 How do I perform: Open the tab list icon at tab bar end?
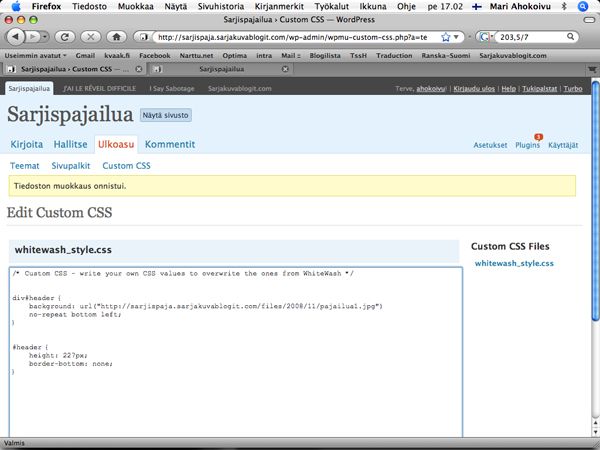pos(592,69)
